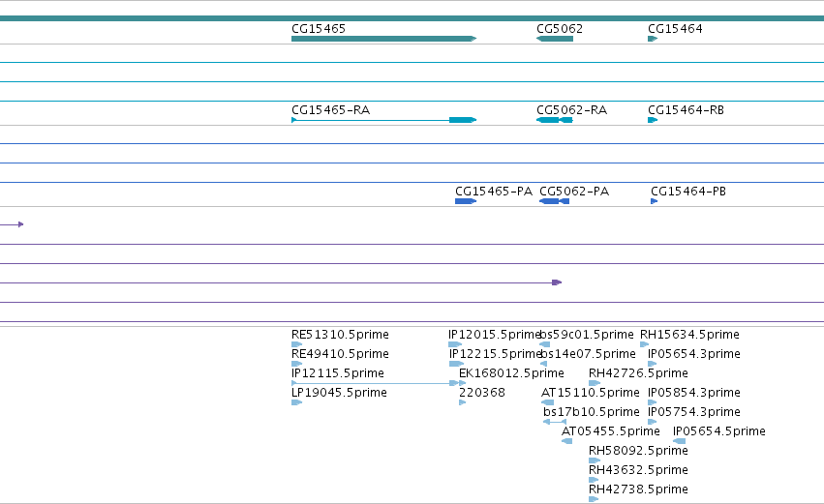Select the CG15465 gene name label
The height and width of the screenshot is (504, 824).
pyautogui.click(x=319, y=29)
